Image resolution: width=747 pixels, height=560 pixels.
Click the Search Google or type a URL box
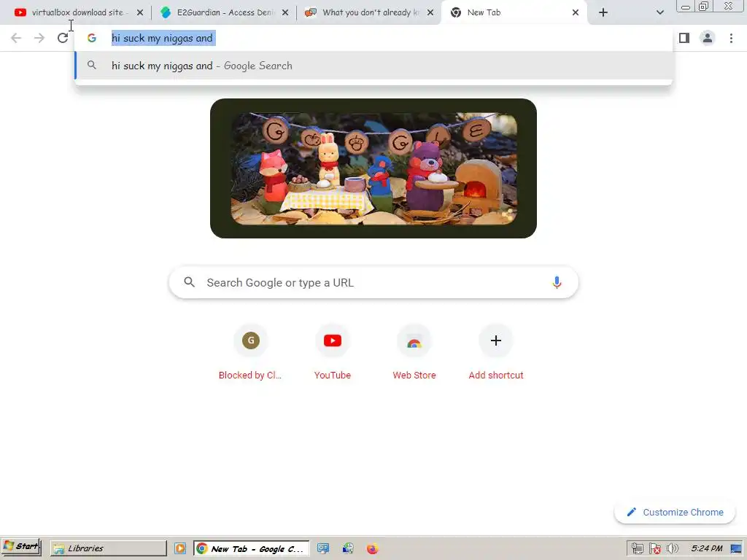[x=373, y=282]
